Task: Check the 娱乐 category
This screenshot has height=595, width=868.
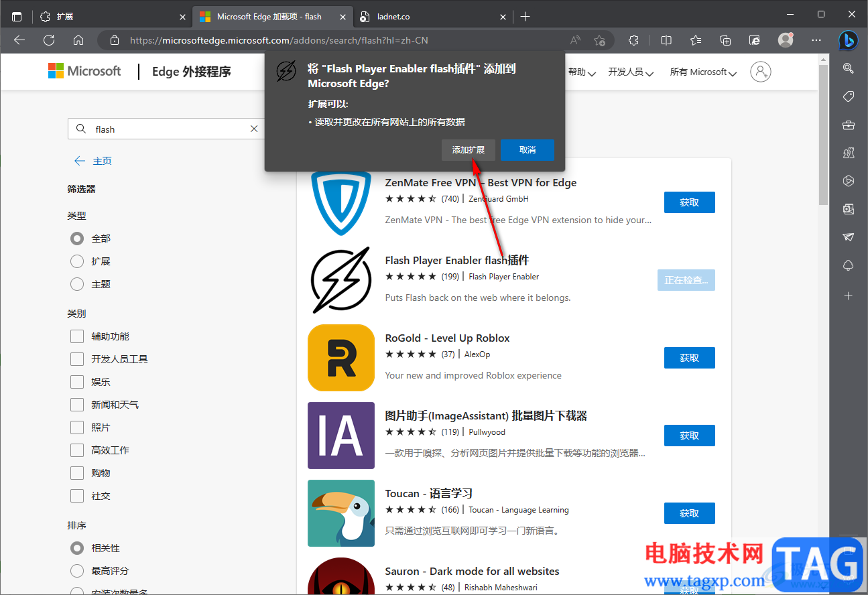Action: [x=77, y=382]
